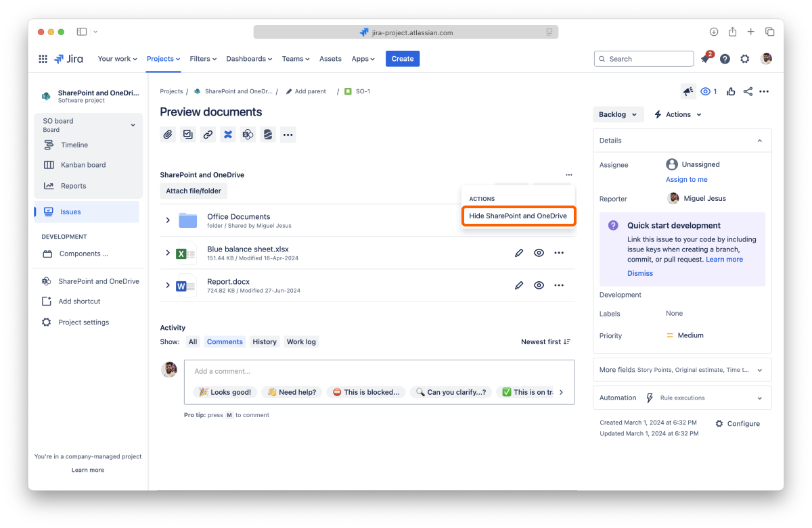Select Hide SharePoint and OneDrive menu option

pyautogui.click(x=518, y=216)
